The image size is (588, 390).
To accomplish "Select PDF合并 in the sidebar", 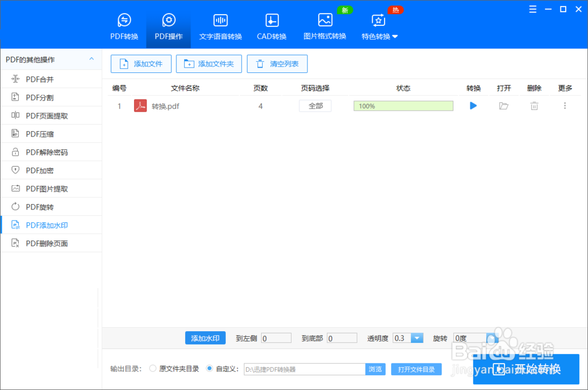I will (51, 79).
